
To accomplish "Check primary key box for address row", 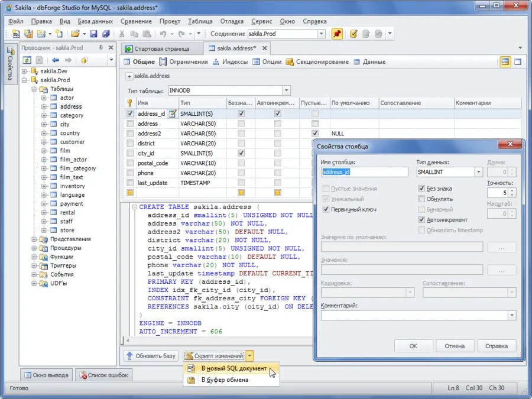I will click(130, 124).
